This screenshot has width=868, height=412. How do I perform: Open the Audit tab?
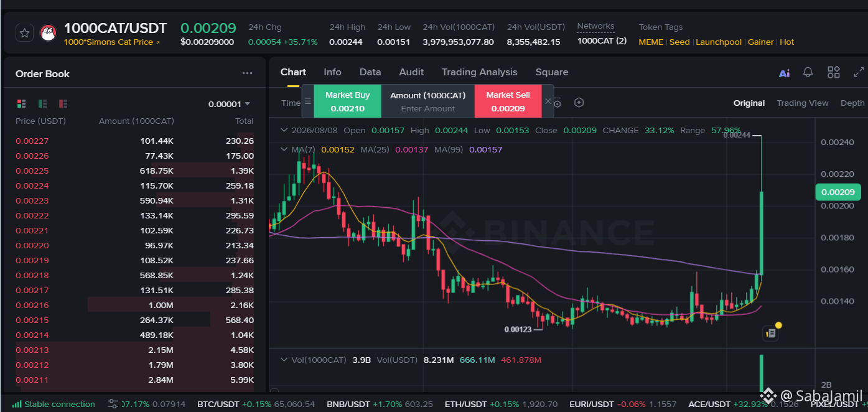[x=411, y=72]
